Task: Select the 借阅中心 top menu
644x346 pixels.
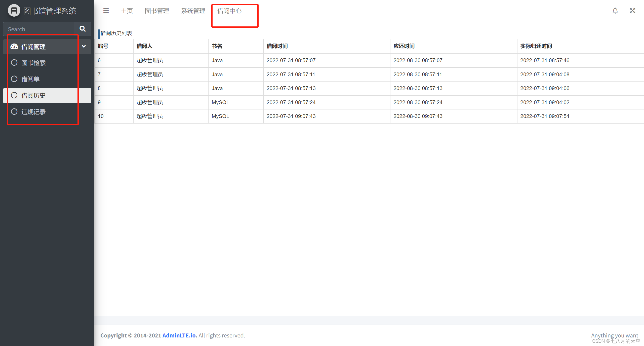Action: click(x=229, y=11)
